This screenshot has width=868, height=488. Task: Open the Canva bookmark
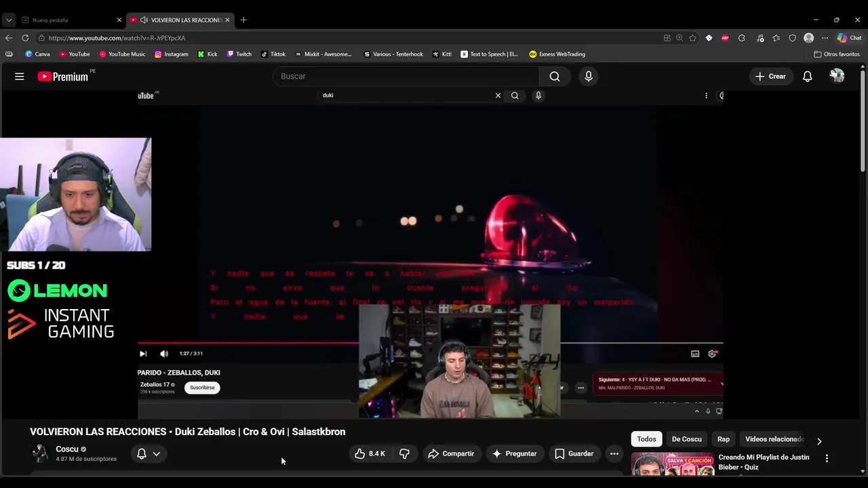tap(37, 54)
